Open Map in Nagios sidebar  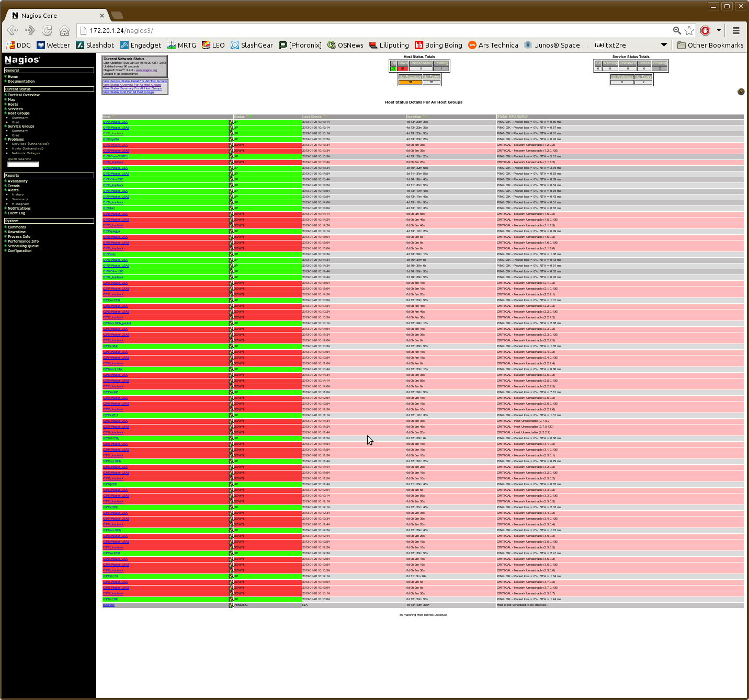[12, 100]
